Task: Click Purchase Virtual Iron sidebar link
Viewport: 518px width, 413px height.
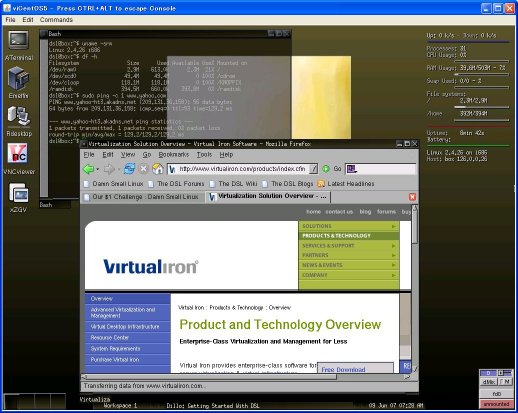Action: click(127, 360)
